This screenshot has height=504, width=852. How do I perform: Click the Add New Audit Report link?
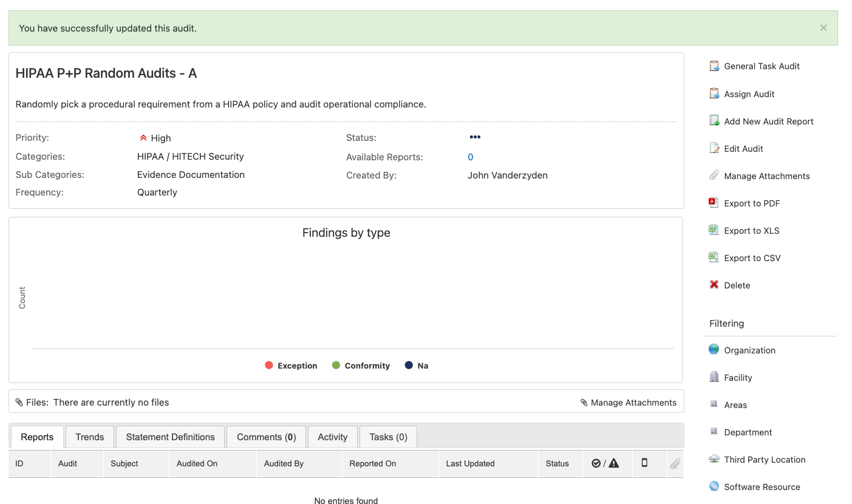pyautogui.click(x=769, y=121)
